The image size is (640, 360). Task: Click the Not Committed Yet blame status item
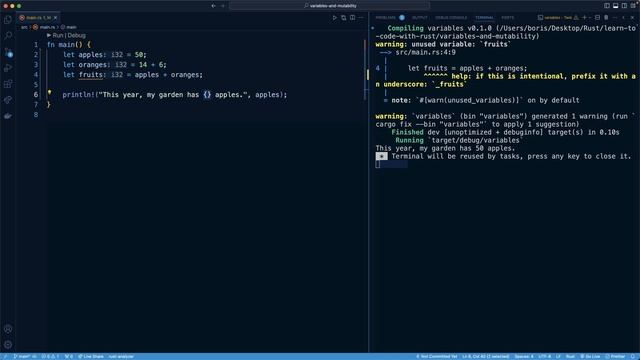point(437,356)
